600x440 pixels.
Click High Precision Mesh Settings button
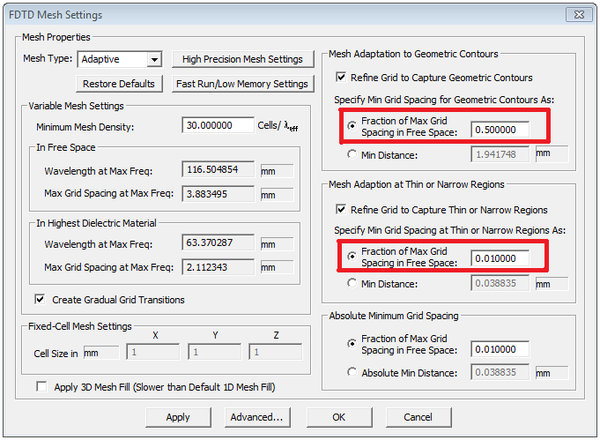point(243,60)
